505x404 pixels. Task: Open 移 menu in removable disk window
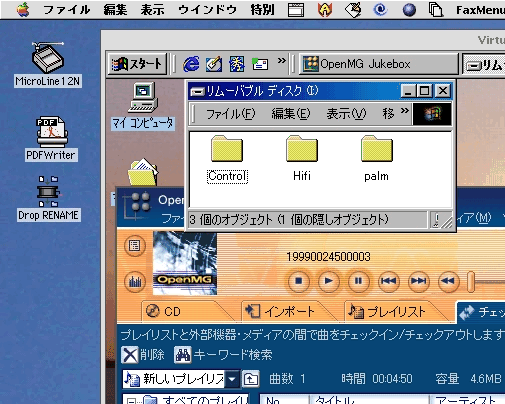(388, 114)
